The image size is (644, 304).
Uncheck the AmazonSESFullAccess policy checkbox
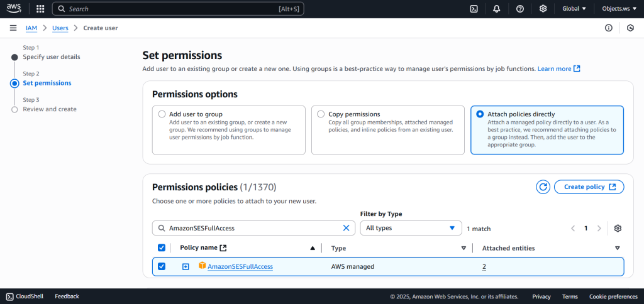tap(162, 266)
